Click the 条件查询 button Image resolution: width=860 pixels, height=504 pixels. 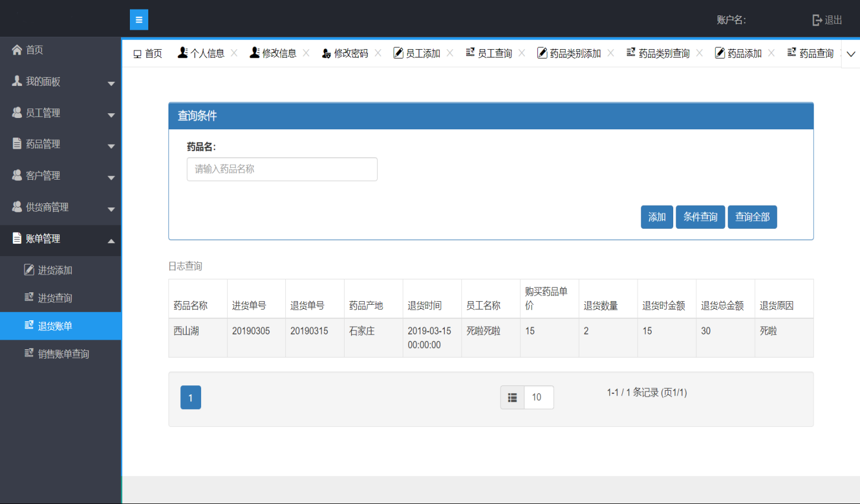700,217
